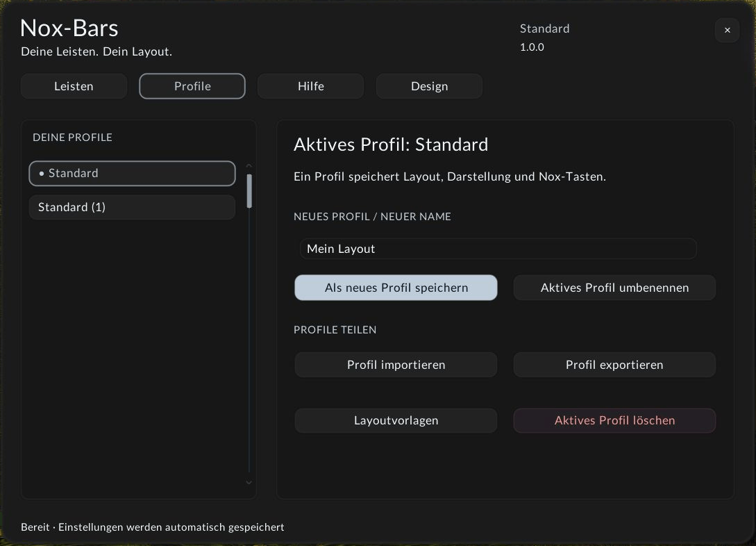
Task: Select the active Standard profile entry
Action: tap(132, 173)
